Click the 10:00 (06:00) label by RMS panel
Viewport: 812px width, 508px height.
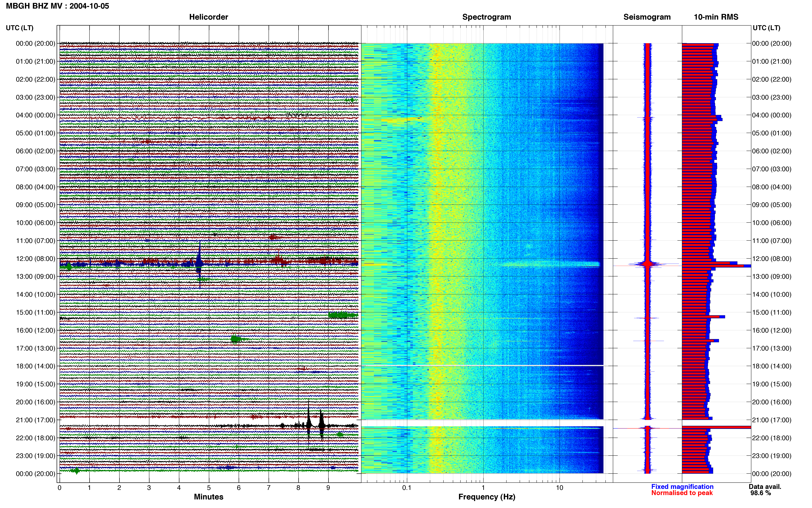tap(772, 223)
